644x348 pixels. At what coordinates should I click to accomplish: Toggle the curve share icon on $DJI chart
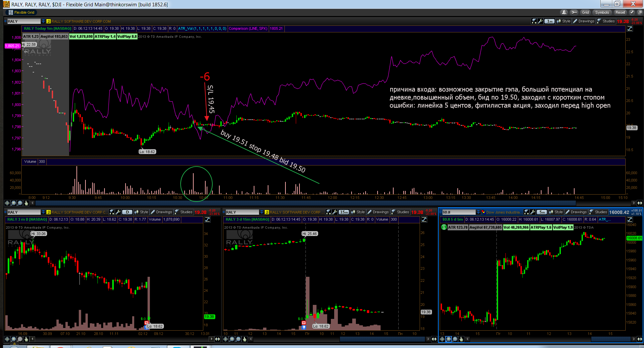pos(630,220)
